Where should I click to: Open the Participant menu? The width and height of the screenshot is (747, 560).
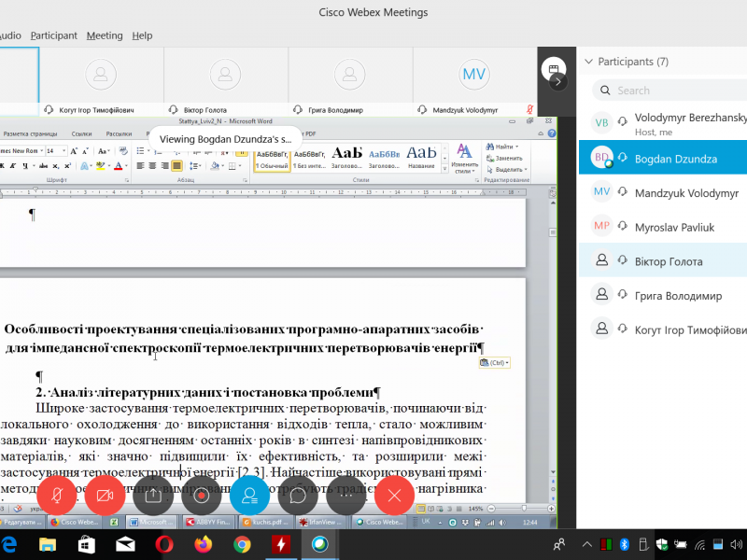pyautogui.click(x=54, y=35)
